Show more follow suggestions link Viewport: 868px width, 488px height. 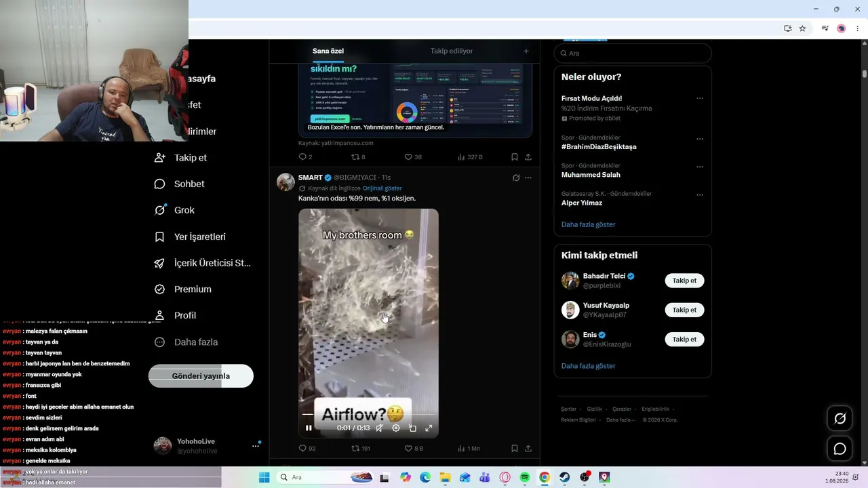tap(589, 366)
